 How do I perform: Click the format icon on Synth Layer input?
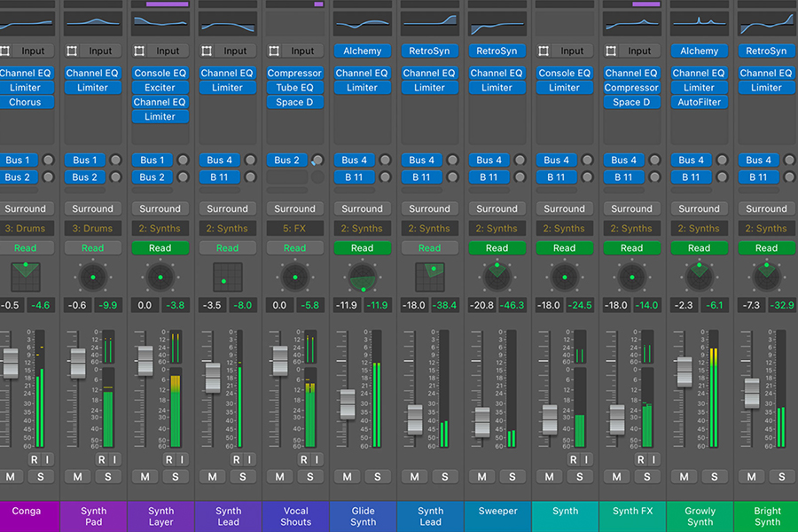point(139,51)
